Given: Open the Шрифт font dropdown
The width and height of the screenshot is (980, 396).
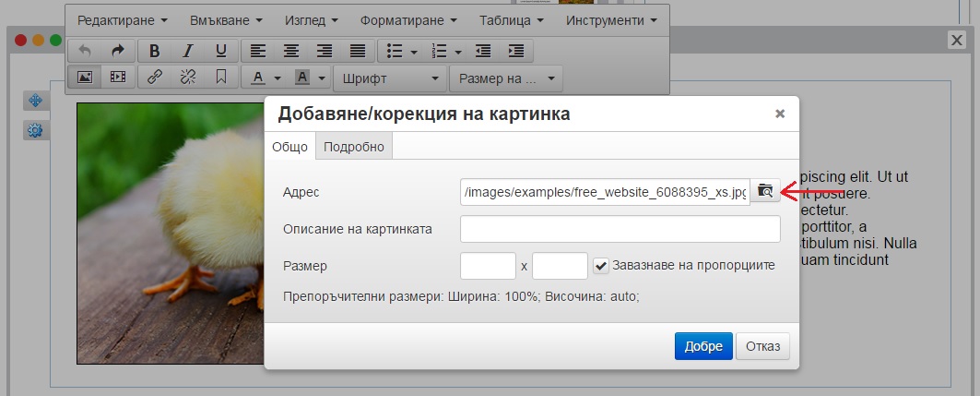Looking at the screenshot, I should 390,78.
